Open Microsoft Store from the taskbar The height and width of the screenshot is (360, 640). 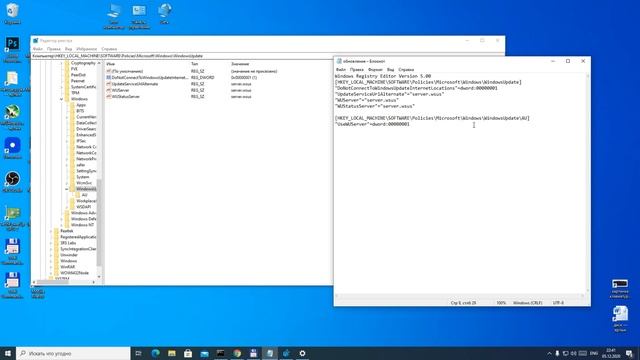188,353
